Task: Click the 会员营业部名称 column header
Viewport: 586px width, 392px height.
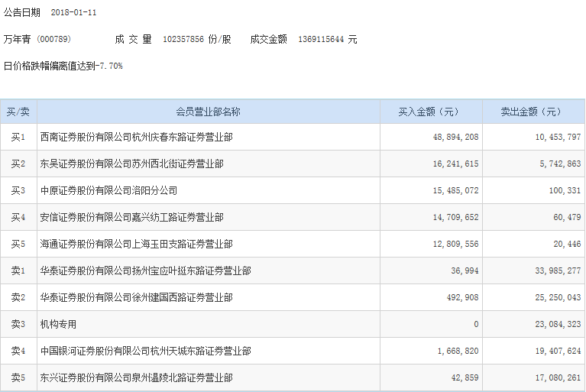Action: [x=208, y=112]
